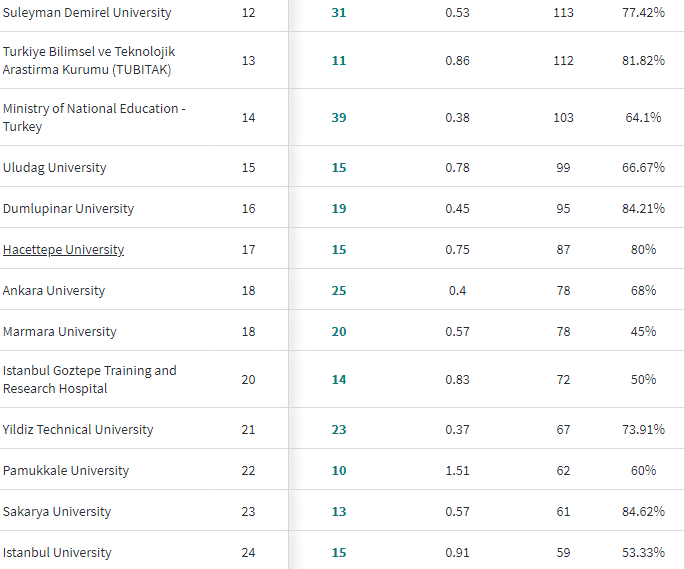This screenshot has height=569, width=685.
Task: Click bold number 23 in Yildiz Technical row
Action: [x=339, y=430]
